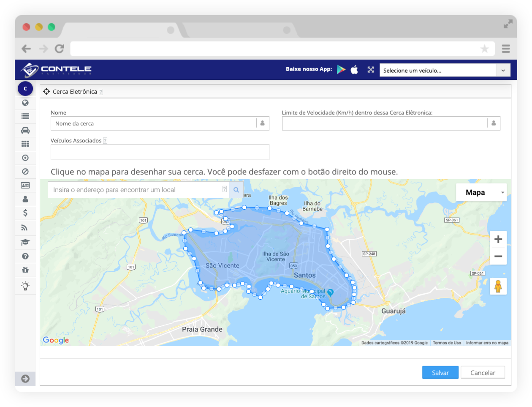Open 'Termos de Uso' link on map
This screenshot has width=532, height=407.
(x=447, y=343)
